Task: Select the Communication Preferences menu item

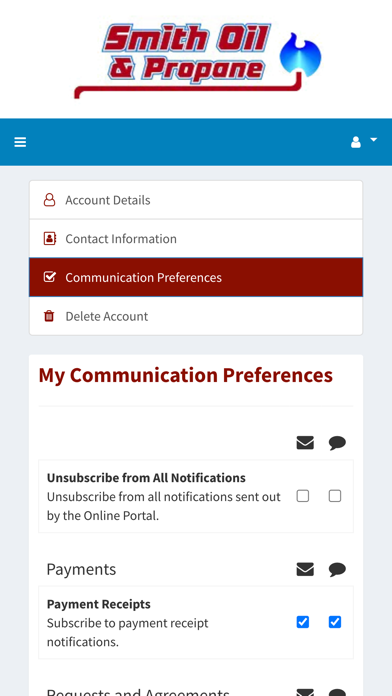Action: (196, 277)
